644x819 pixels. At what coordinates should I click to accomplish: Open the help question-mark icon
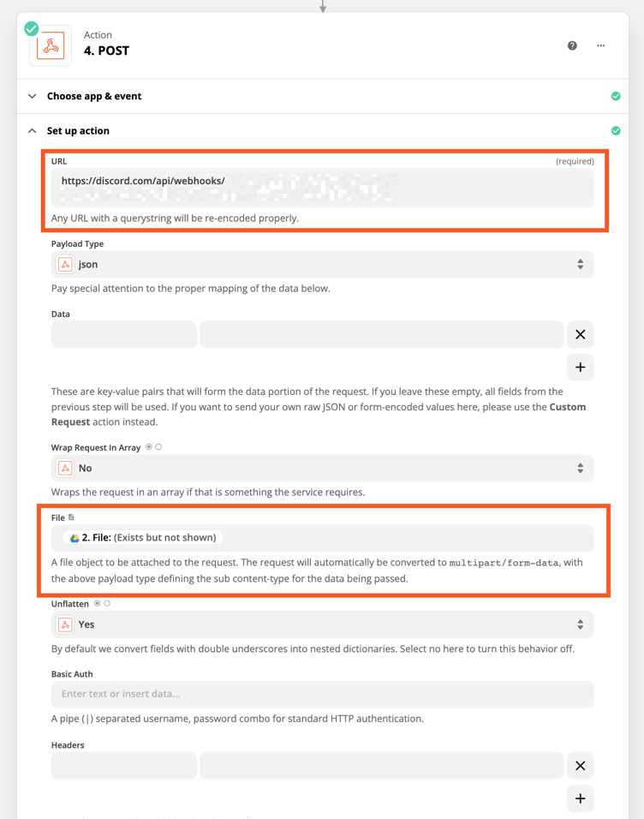click(x=571, y=45)
